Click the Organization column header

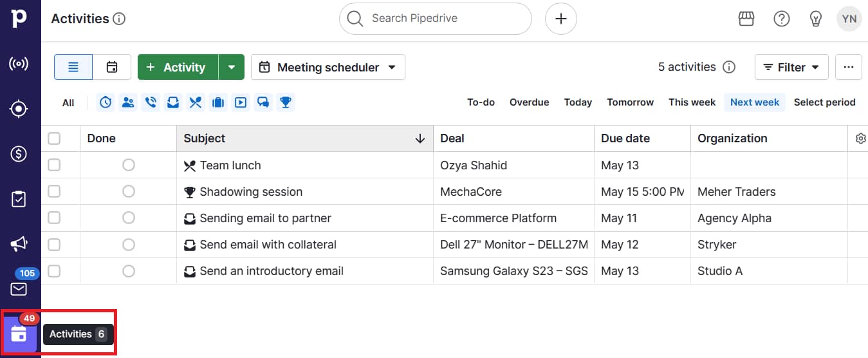click(x=769, y=138)
